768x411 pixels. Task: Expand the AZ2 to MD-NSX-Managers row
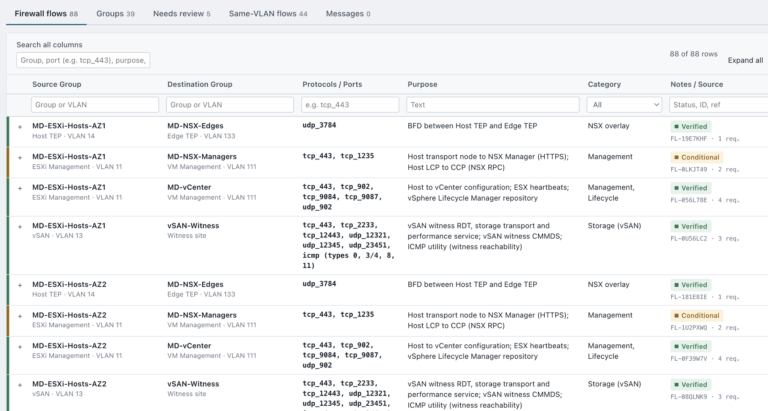[x=20, y=316]
